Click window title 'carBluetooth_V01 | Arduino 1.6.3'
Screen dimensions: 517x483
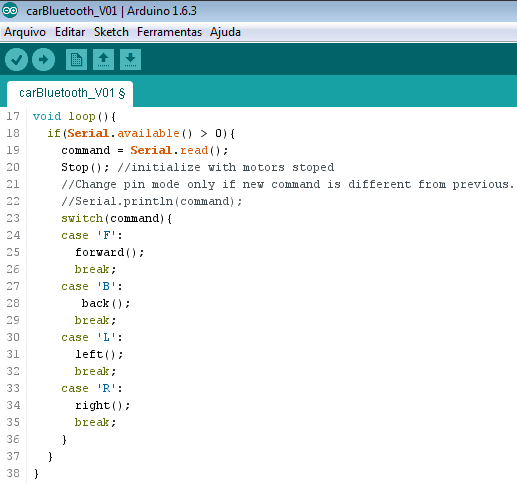tap(111, 11)
